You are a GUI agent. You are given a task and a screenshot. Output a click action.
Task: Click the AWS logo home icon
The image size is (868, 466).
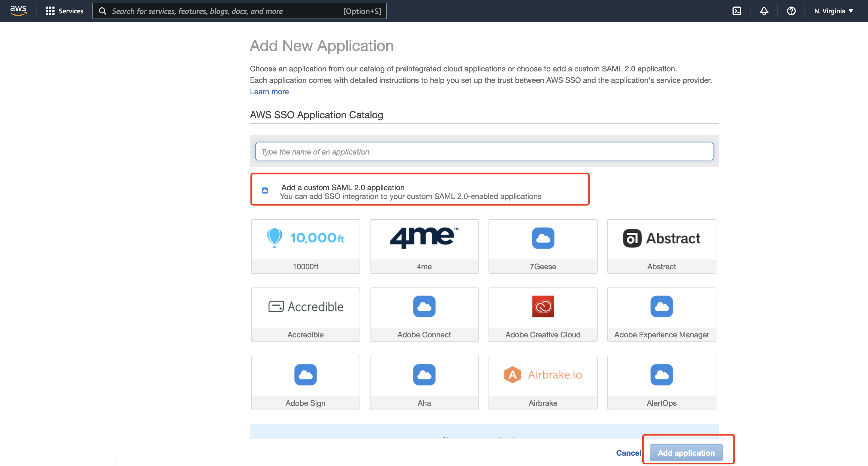18,11
